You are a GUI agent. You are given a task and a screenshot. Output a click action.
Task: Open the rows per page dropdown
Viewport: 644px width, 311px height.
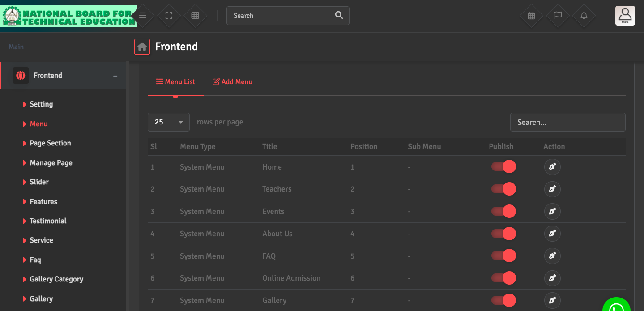(x=169, y=122)
